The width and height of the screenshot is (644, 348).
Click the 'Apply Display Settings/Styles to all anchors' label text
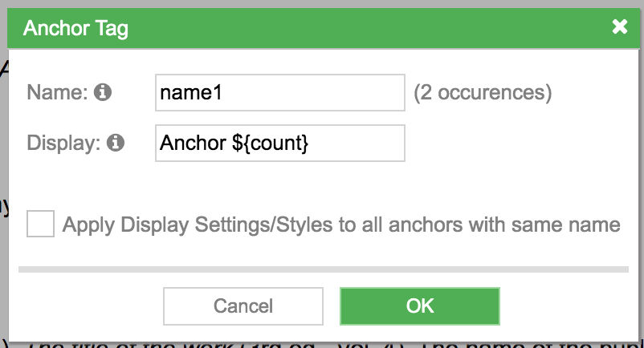(341, 225)
